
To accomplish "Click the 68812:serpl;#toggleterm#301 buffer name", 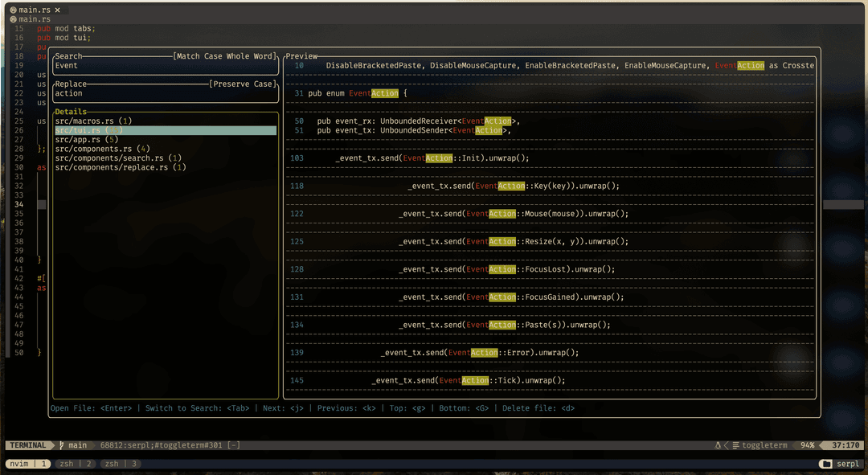I will 161,445.
